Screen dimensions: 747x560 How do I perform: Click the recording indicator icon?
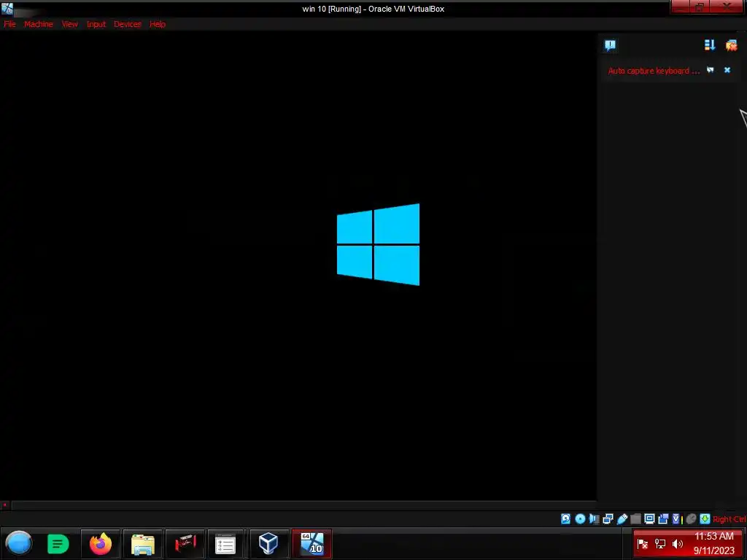click(663, 518)
